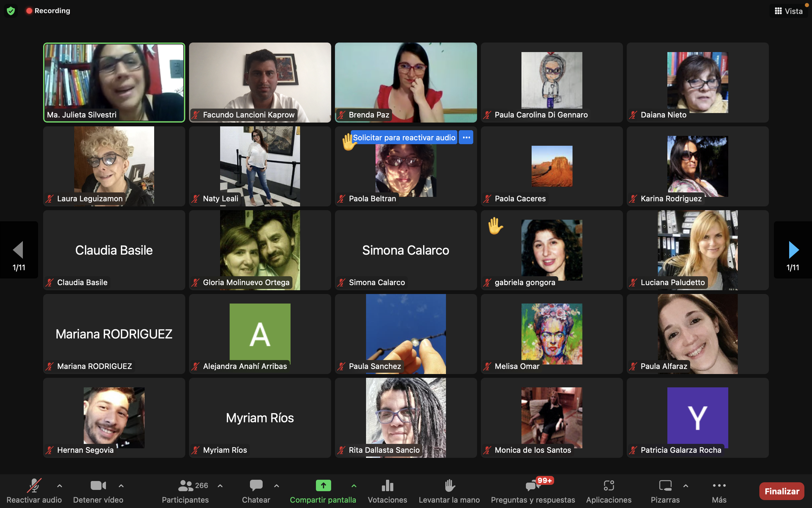Click Solicitar para reactivar audio button

404,137
